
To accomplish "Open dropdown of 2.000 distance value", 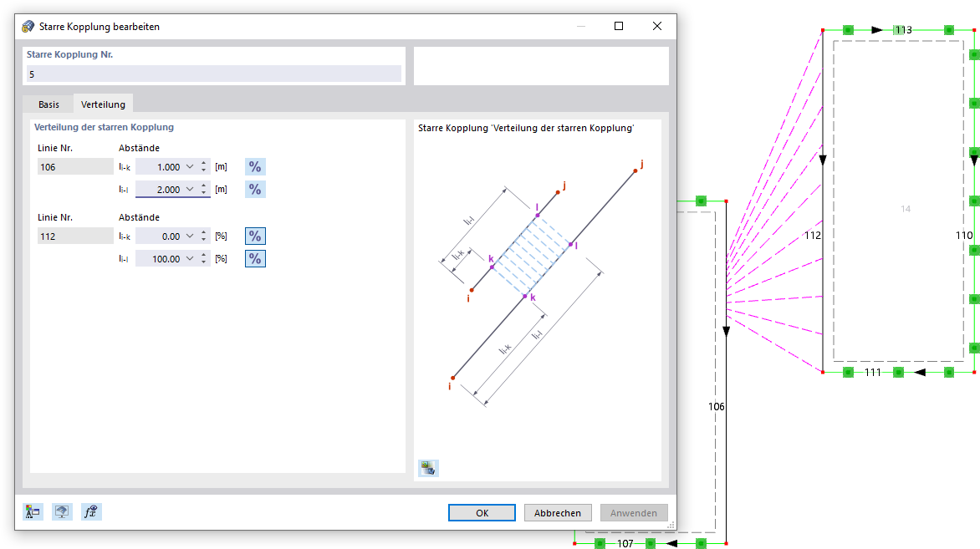I will tap(190, 189).
